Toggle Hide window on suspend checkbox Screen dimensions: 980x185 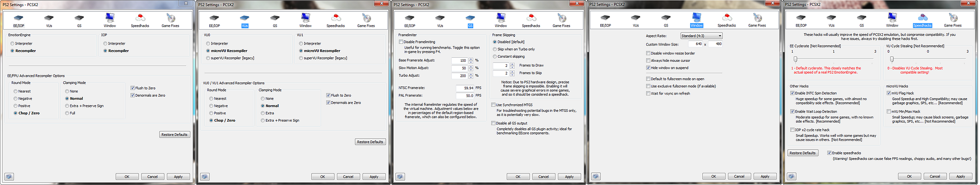[668, 67]
